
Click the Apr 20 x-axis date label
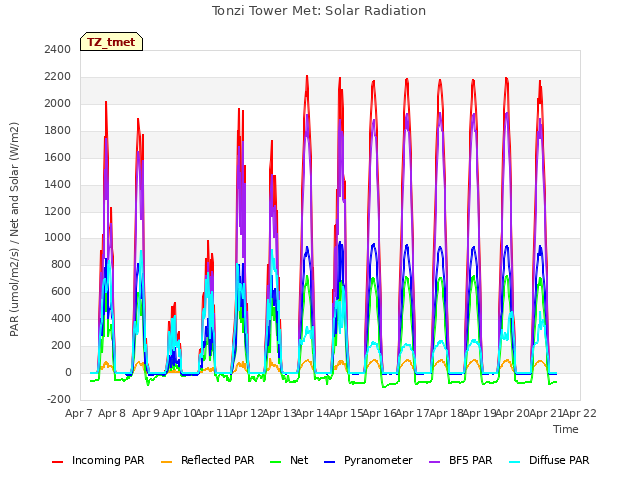point(513,413)
